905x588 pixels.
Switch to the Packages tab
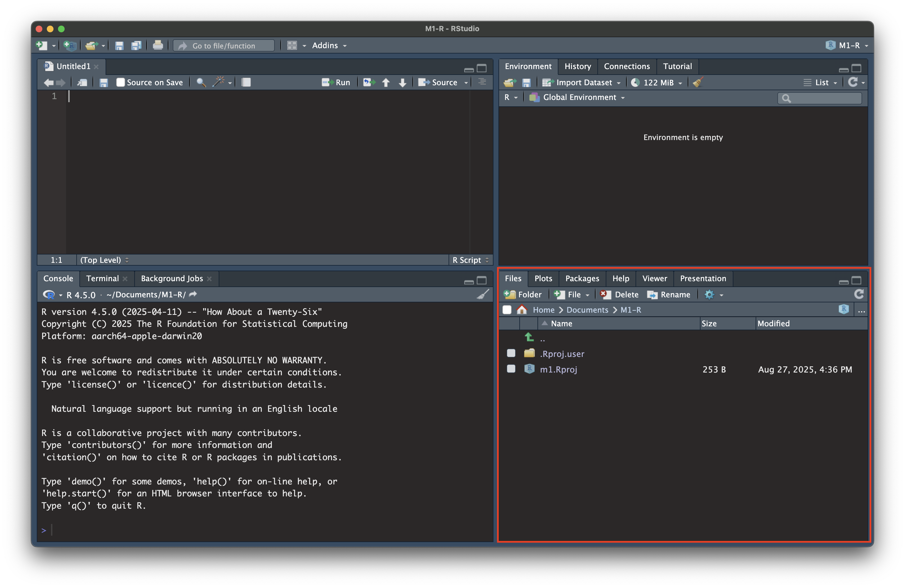582,278
